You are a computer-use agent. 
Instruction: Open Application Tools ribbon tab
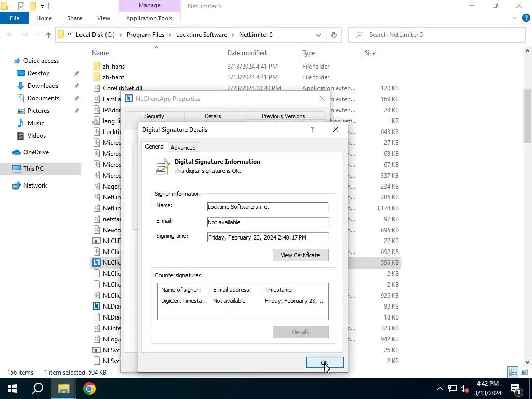pos(149,18)
